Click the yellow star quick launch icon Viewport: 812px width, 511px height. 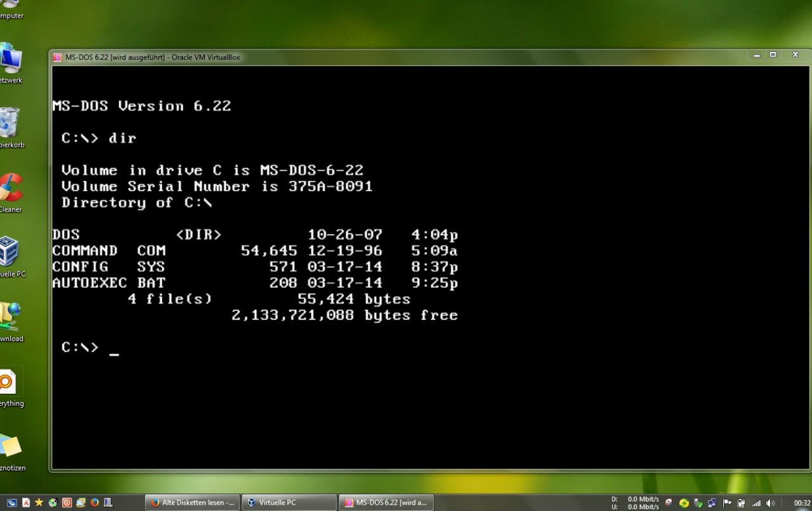[39, 503]
